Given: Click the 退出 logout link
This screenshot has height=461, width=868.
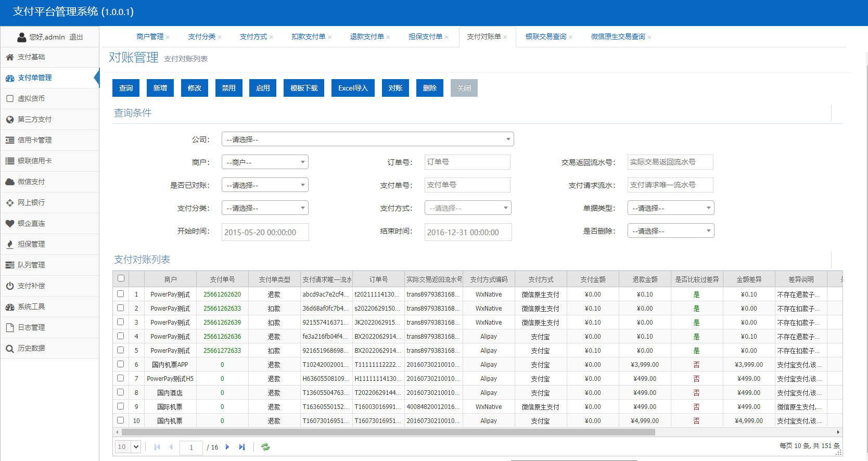Looking at the screenshot, I should (76, 37).
